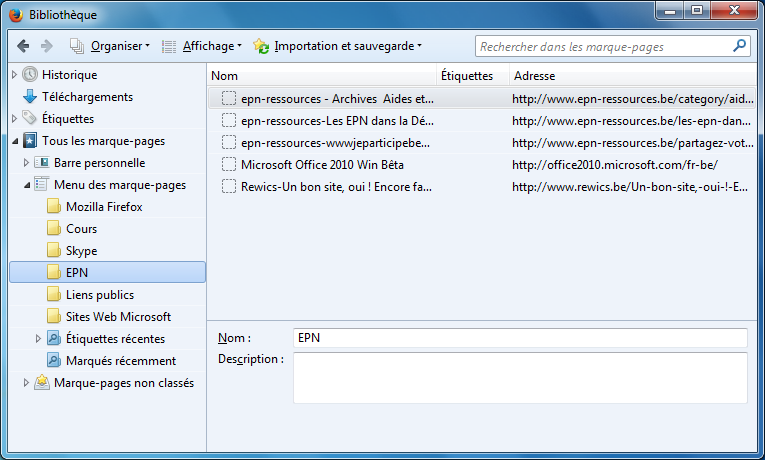The image size is (765, 460).
Task: Click in the Description text area
Action: coord(520,378)
